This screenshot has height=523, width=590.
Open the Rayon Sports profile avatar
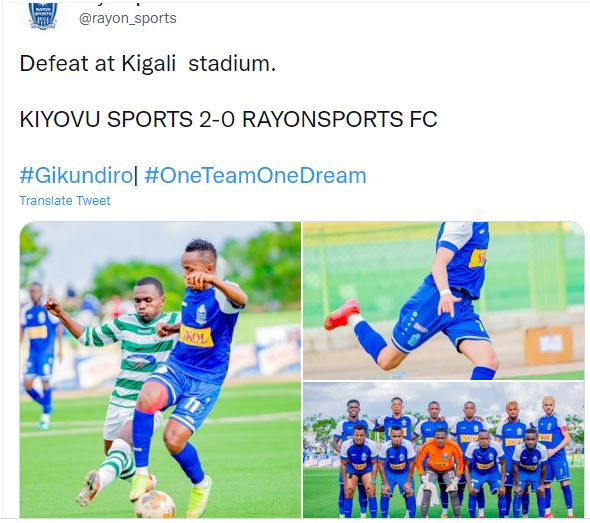[x=43, y=16]
